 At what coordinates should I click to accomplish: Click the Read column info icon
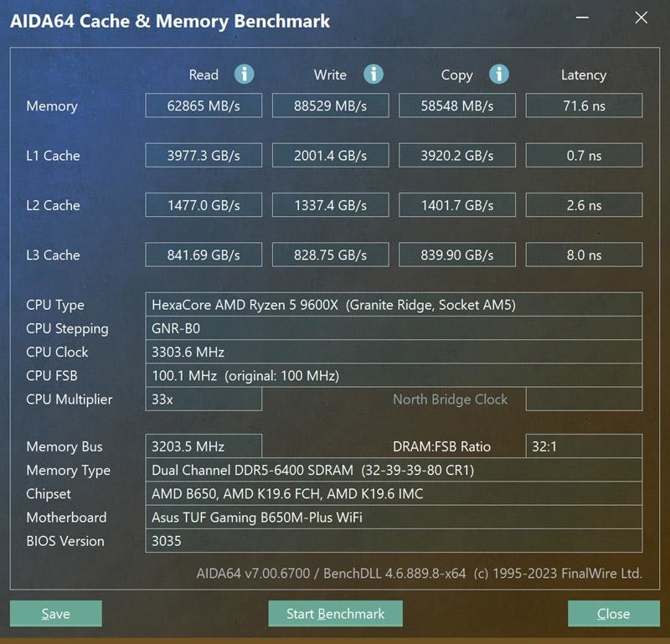(x=244, y=75)
